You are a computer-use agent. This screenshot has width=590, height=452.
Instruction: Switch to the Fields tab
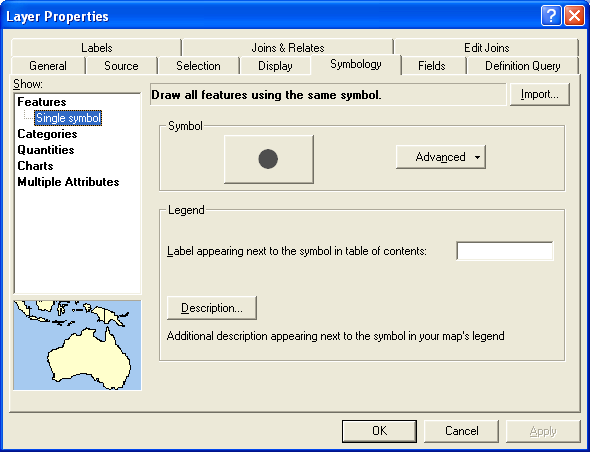point(432,66)
